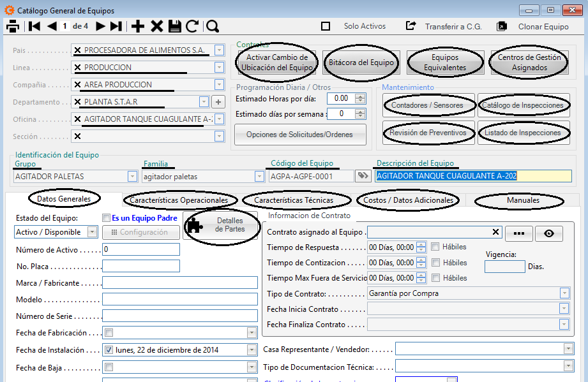Open Estado del Equipo dropdown
The height and width of the screenshot is (382, 588).
(92, 232)
